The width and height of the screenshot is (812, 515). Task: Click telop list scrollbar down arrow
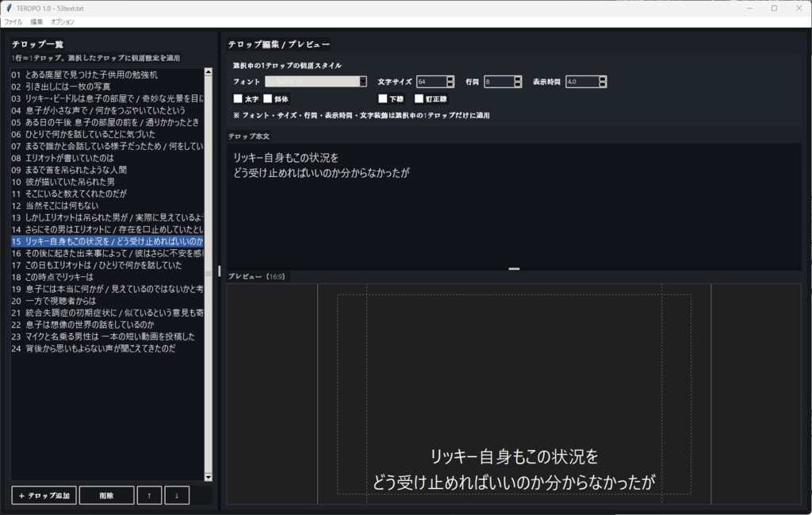click(209, 477)
